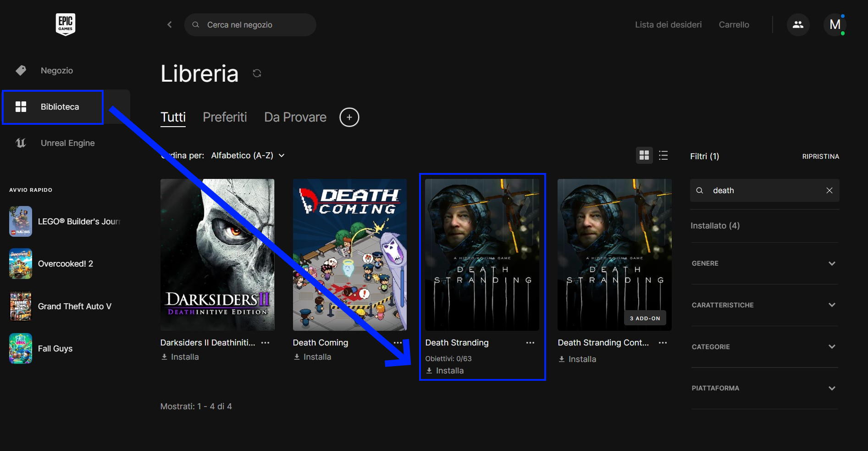868x451 pixels.
Task: Open the M profile avatar menu
Action: pyautogui.click(x=835, y=25)
